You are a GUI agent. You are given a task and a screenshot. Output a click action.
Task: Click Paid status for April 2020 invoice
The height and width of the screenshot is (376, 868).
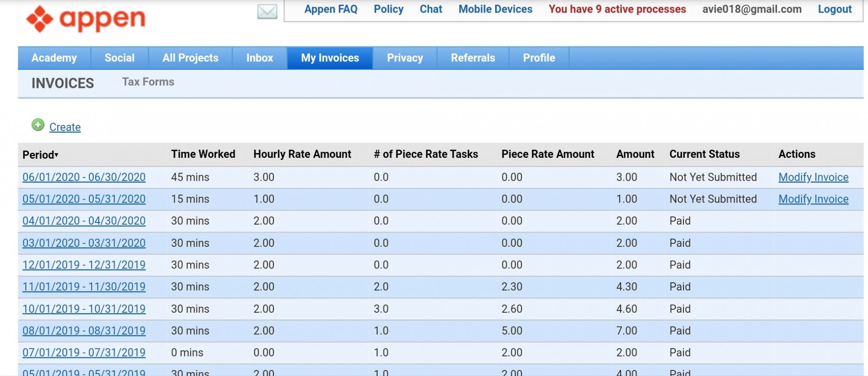click(x=680, y=221)
